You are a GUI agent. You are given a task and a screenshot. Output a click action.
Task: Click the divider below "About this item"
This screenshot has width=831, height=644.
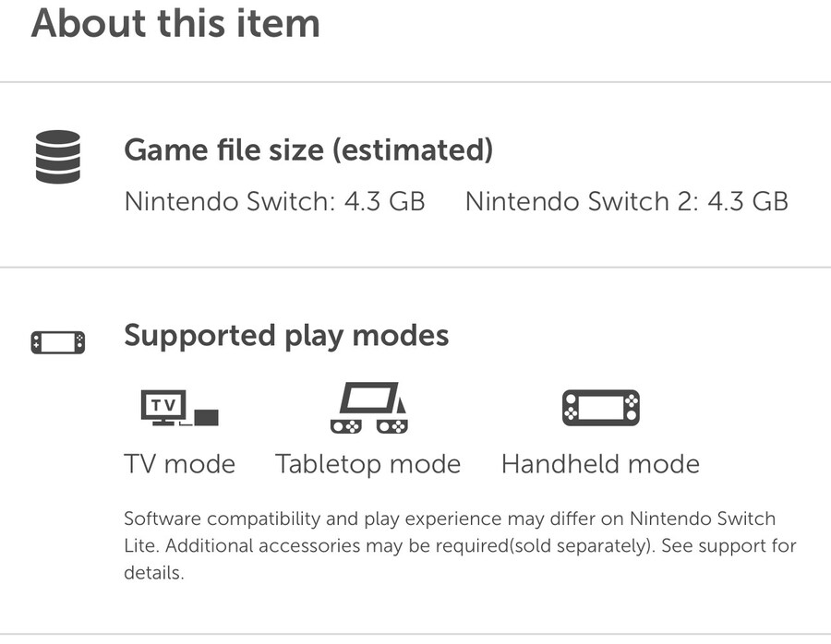click(x=415, y=82)
